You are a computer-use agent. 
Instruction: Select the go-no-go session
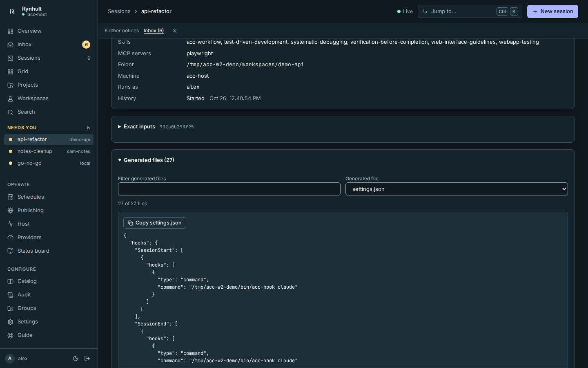[49, 163]
